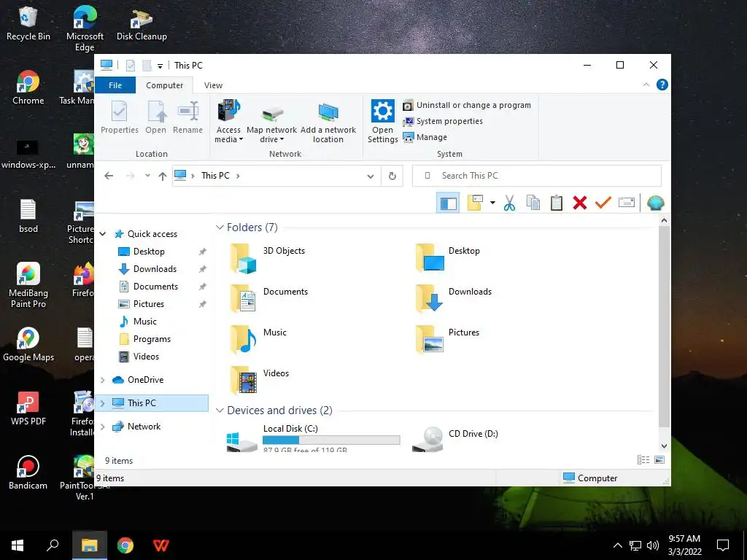Click the Rename toolbar icon beside the checkmark

tap(627, 203)
